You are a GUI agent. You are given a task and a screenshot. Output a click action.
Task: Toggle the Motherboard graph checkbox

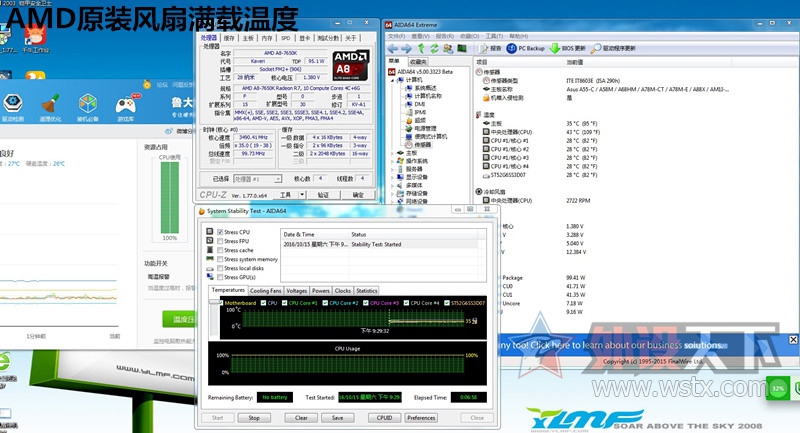point(221,303)
